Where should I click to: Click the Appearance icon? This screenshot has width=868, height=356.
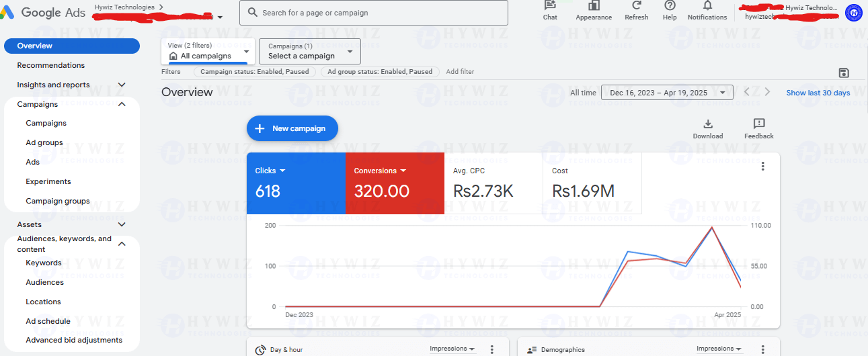pyautogui.click(x=594, y=5)
